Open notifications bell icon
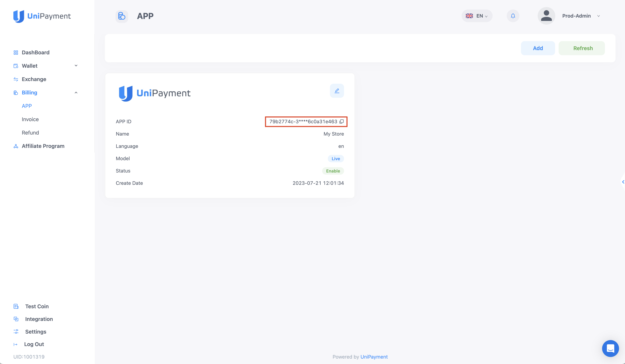625x364 pixels. [513, 16]
